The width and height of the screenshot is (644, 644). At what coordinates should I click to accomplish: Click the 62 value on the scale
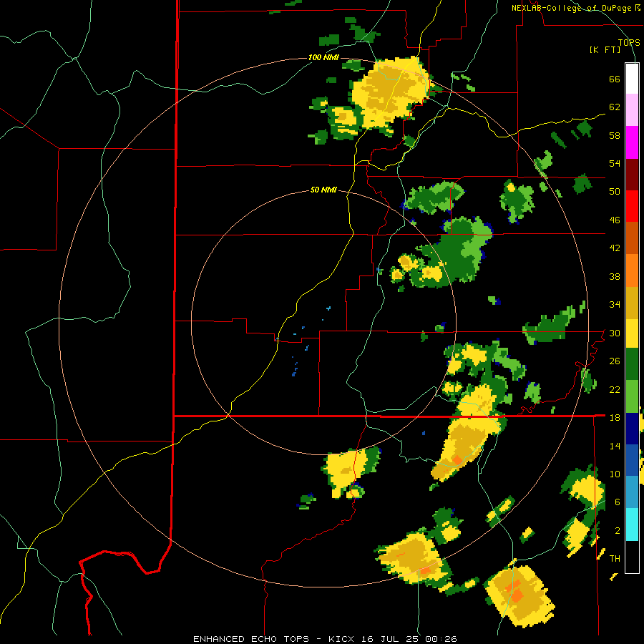coord(615,107)
